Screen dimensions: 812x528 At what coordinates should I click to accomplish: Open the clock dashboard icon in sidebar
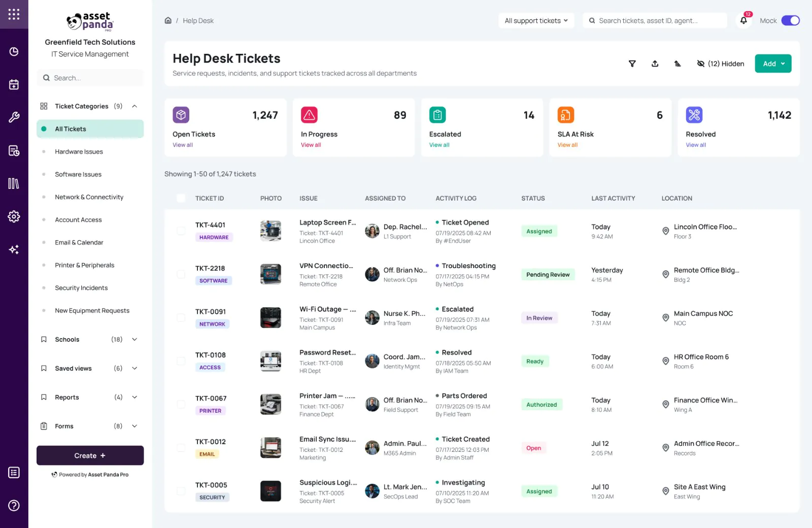tap(14, 51)
